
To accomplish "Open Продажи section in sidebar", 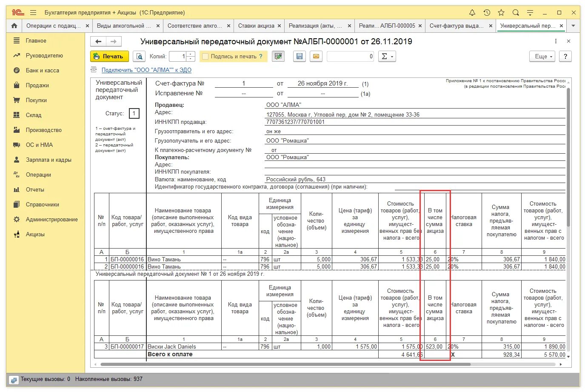I will 37,85.
